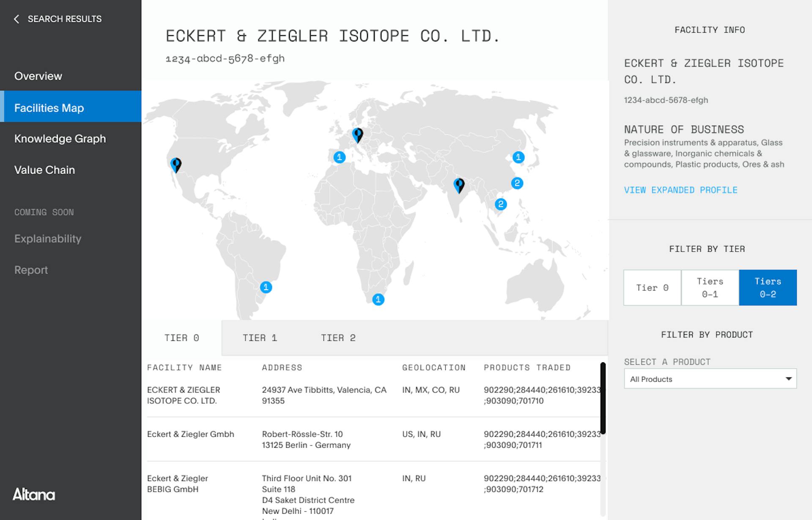Open the Knowledge Graph page
The image size is (812, 520).
(60, 139)
